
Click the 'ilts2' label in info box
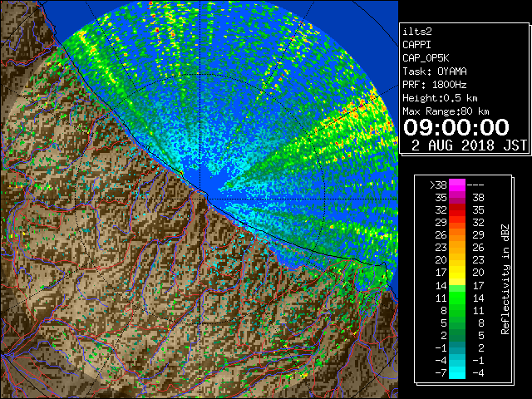417,32
